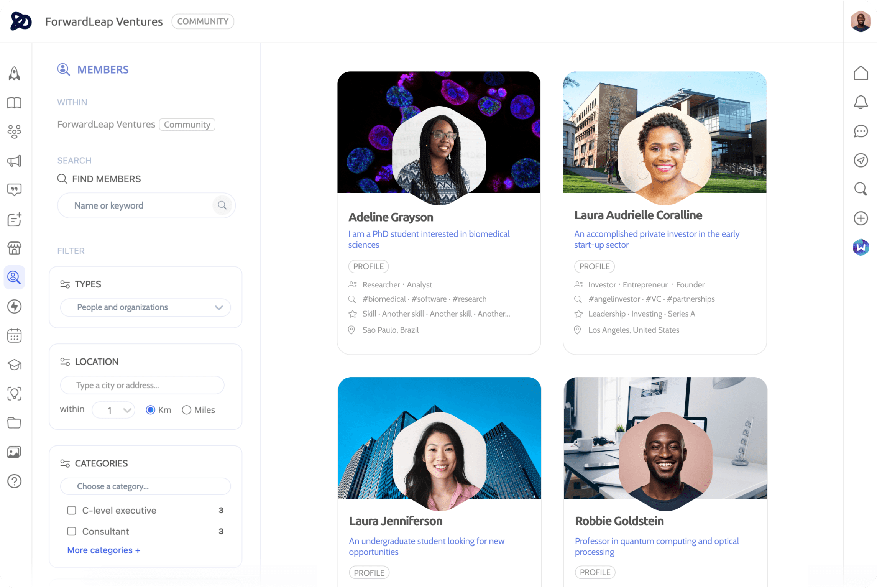The width and height of the screenshot is (877, 588).
Task: Click Laura Jenniferson's profile photo
Action: 440,461
